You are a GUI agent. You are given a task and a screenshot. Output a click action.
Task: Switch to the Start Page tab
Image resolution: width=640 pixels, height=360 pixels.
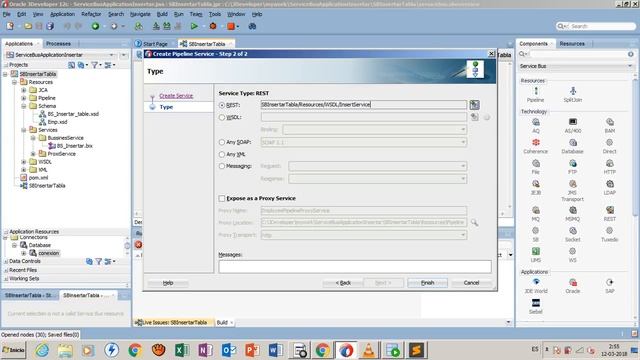[155, 44]
